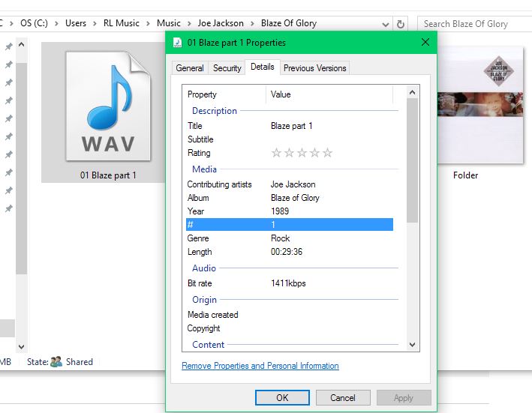Click the details list scroll up arrow
The width and height of the screenshot is (532, 413).
(412, 92)
